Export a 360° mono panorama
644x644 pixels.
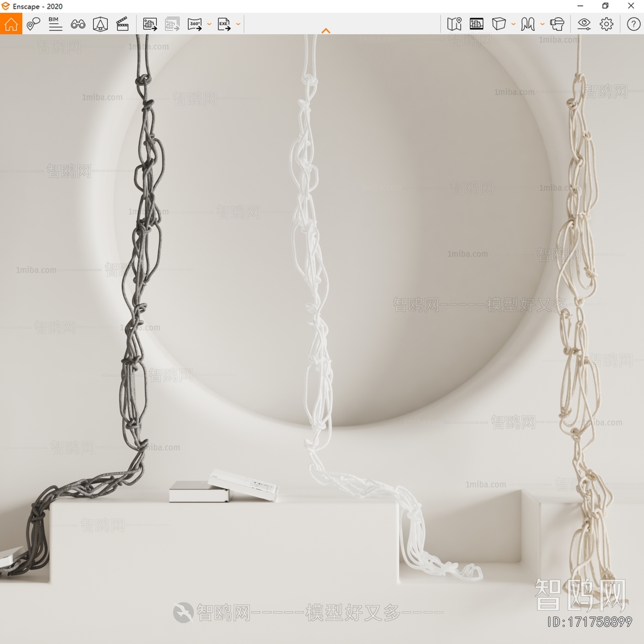[x=195, y=24]
